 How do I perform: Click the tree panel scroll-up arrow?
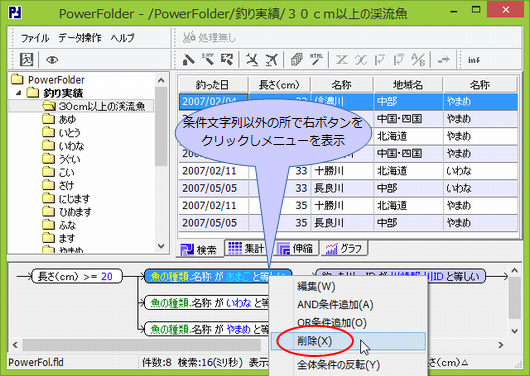pos(161,80)
